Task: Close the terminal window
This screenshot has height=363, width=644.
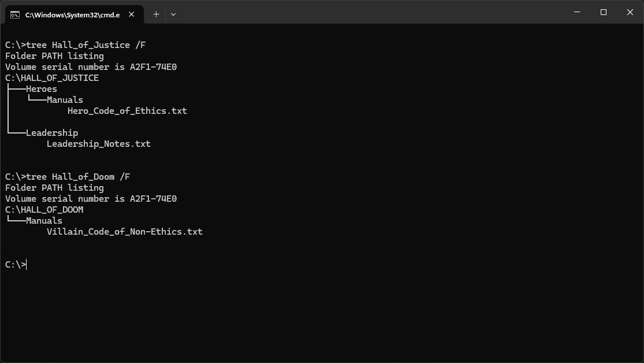Action: 630,12
